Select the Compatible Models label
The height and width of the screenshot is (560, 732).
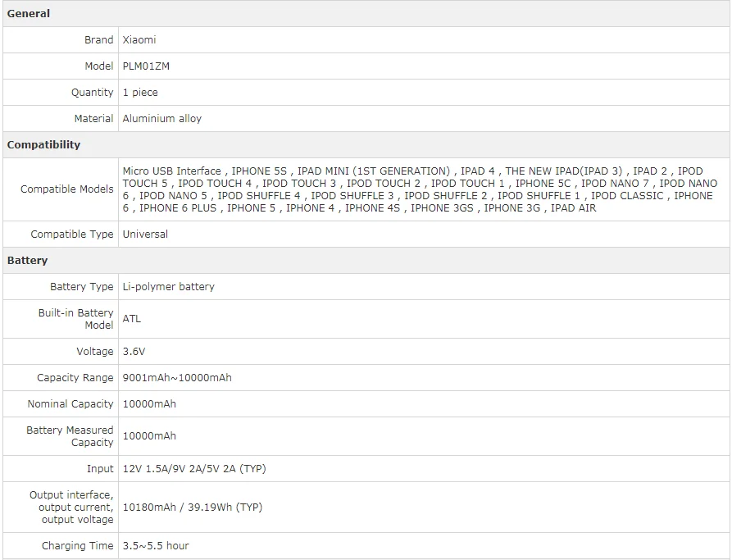point(66,189)
